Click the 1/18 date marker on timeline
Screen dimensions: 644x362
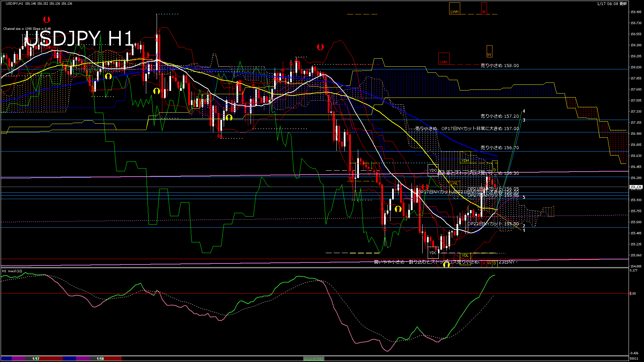click(100, 359)
